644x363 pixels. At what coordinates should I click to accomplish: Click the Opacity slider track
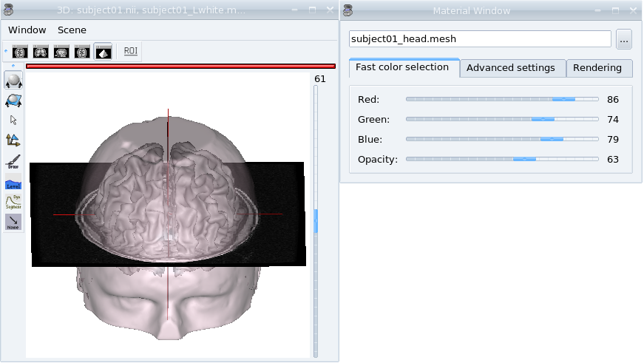(x=502, y=159)
